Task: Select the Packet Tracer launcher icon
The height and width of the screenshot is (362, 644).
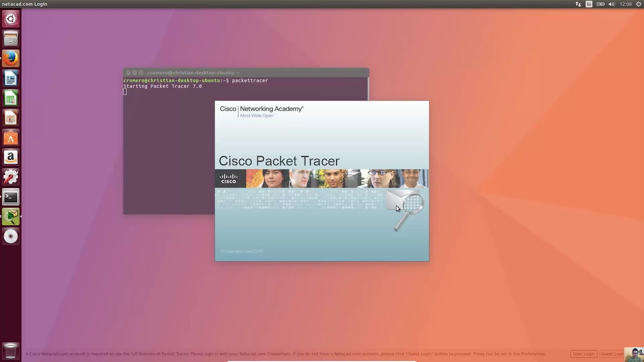Action: click(x=11, y=217)
